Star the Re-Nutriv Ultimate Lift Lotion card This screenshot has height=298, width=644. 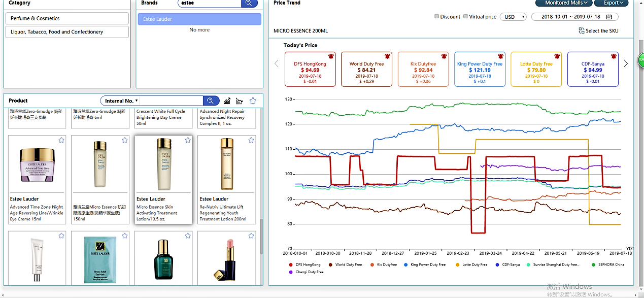(x=251, y=140)
